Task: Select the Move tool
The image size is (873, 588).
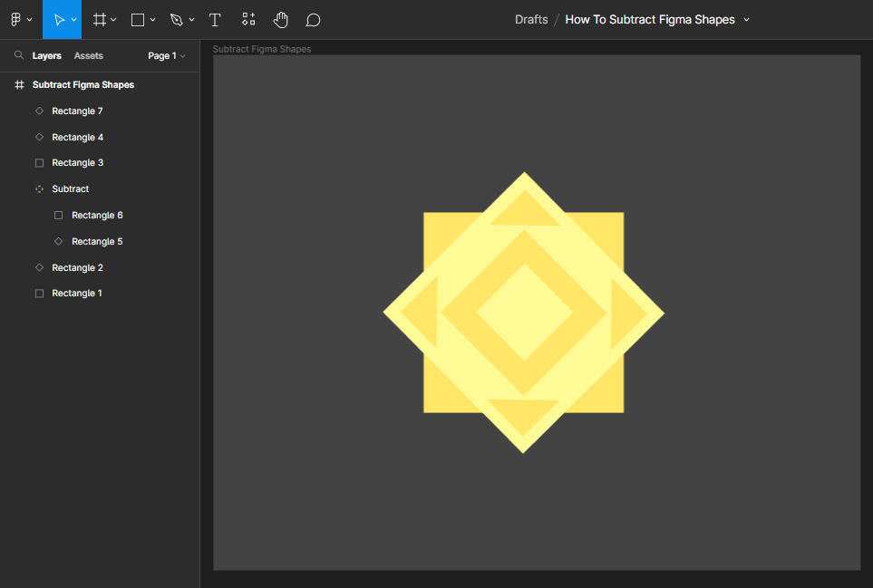Action: point(58,19)
